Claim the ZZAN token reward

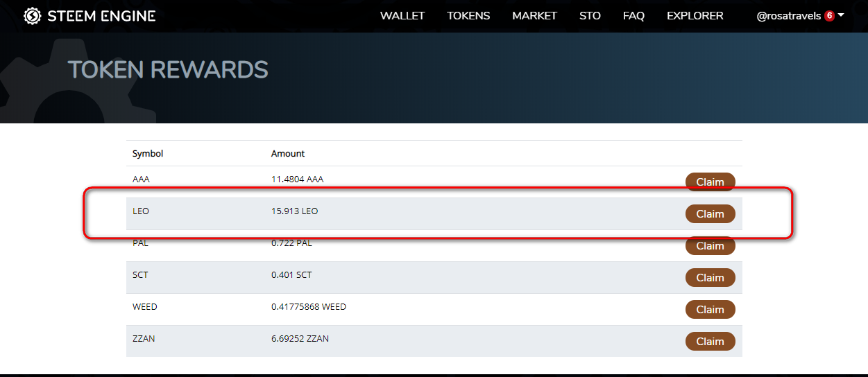pos(710,342)
